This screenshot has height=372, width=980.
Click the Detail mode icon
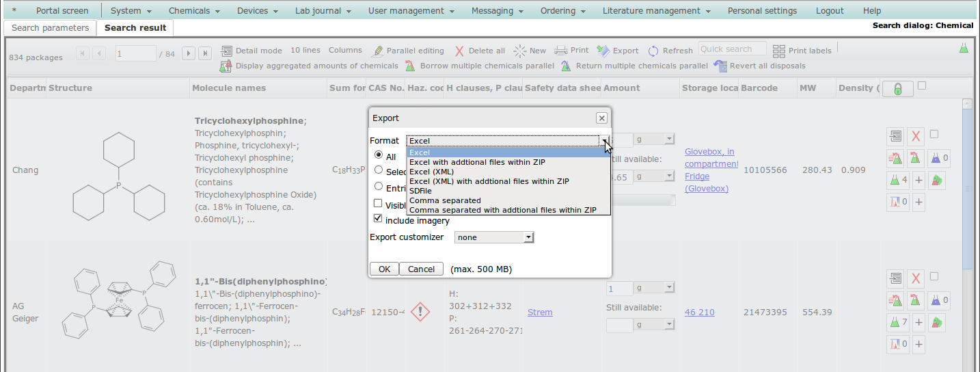coord(226,51)
